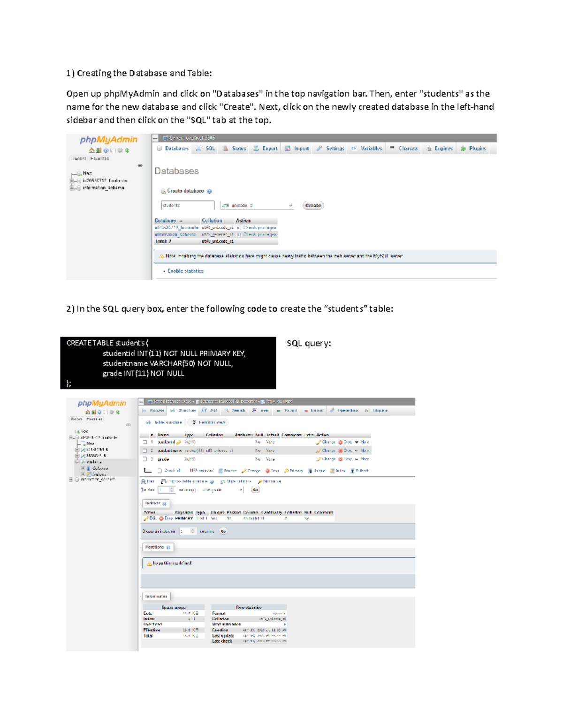Image resolution: width=563 pixels, height=728 pixels.
Task: Expand the information_schema tree node
Action: (x=71, y=187)
